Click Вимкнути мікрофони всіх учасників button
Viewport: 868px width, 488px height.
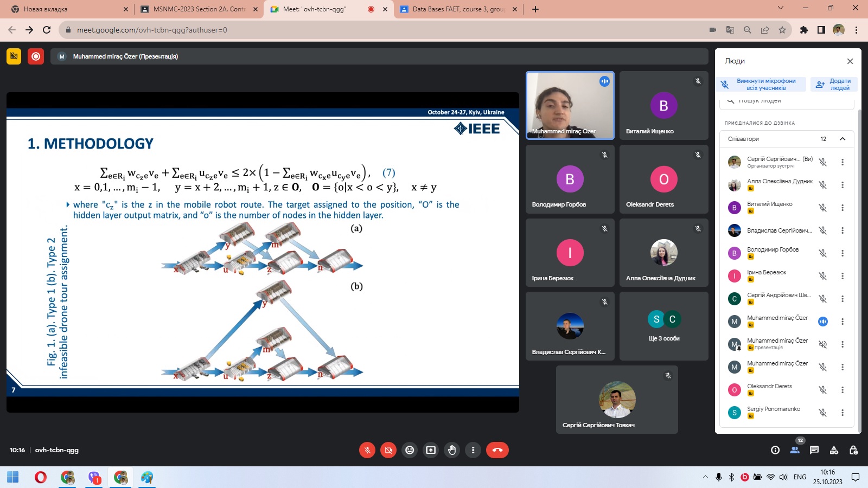coord(761,85)
